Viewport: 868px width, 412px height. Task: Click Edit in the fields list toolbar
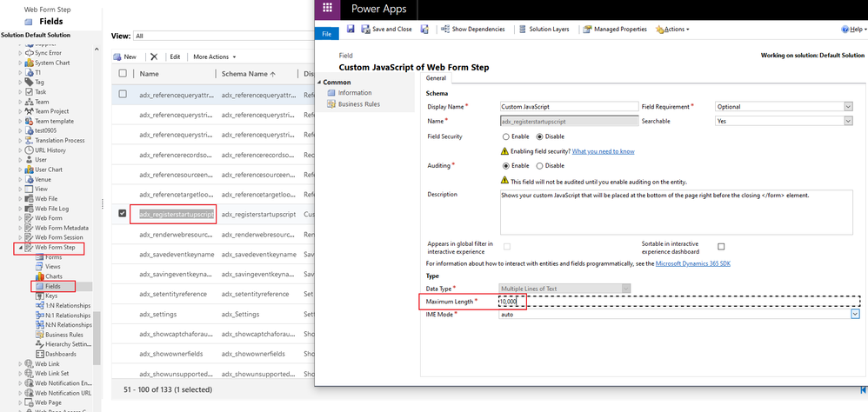click(175, 57)
